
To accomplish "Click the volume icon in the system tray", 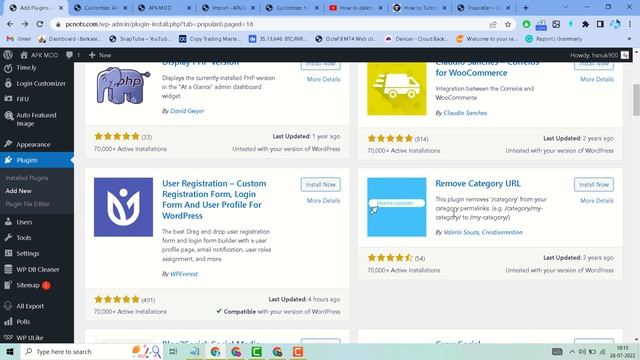I will pyautogui.click(x=582, y=351).
